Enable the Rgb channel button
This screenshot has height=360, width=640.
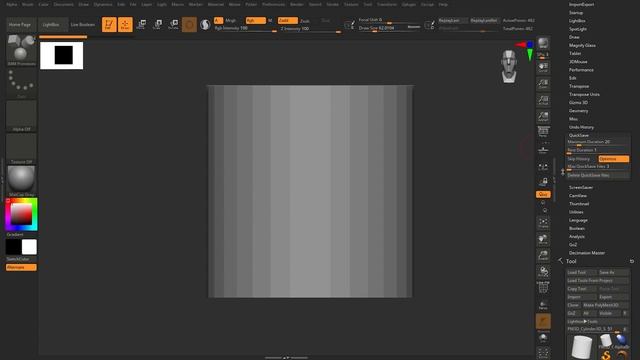[x=256, y=20]
